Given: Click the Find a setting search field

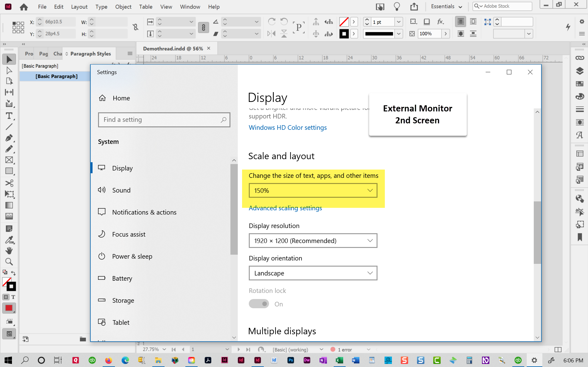Looking at the screenshot, I should tap(164, 120).
